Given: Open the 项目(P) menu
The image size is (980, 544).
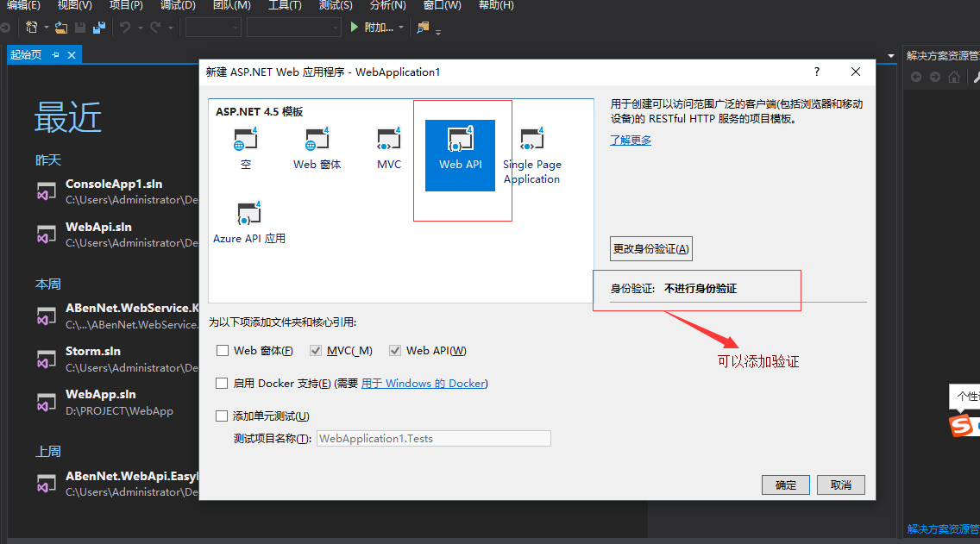Looking at the screenshot, I should (x=126, y=5).
